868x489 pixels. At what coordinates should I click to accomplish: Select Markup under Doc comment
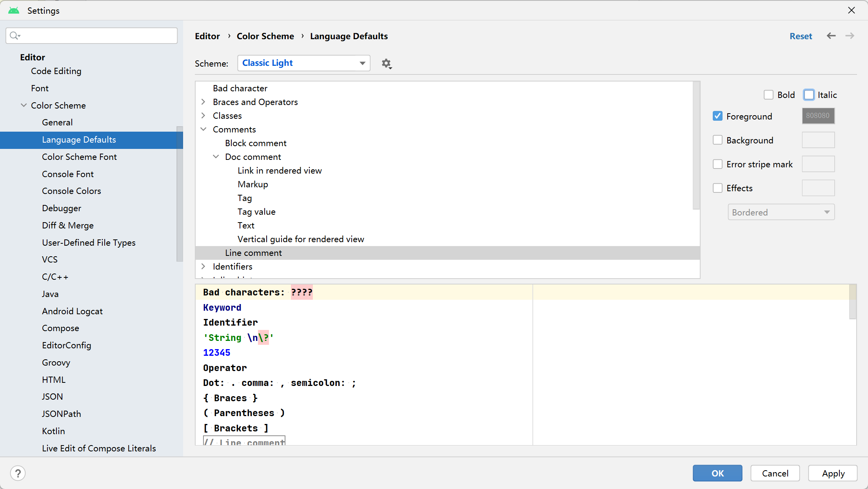click(x=253, y=184)
